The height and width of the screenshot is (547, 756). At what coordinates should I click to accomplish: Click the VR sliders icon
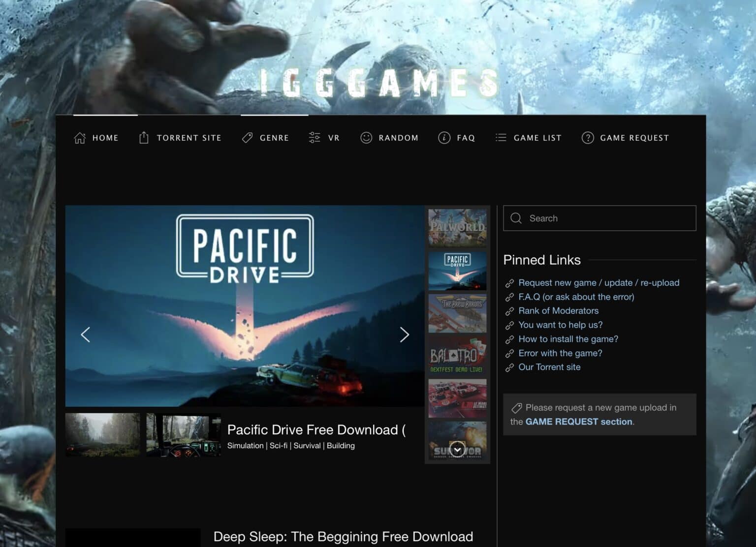click(315, 138)
